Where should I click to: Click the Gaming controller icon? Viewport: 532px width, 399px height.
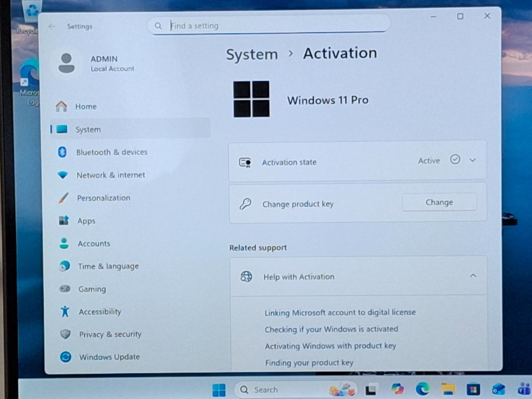point(65,289)
